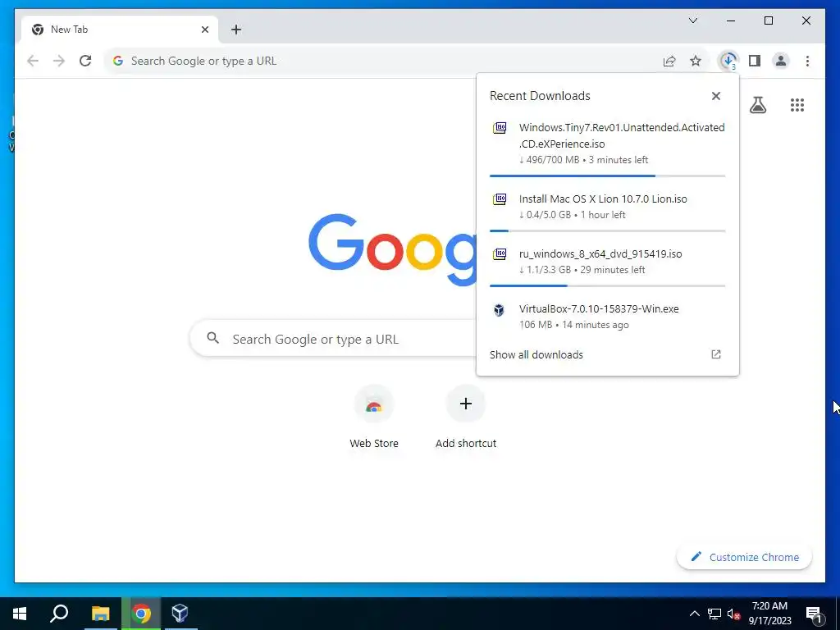This screenshot has height=630, width=840.
Task: Open the Web Store shortcut
Action: point(374,404)
